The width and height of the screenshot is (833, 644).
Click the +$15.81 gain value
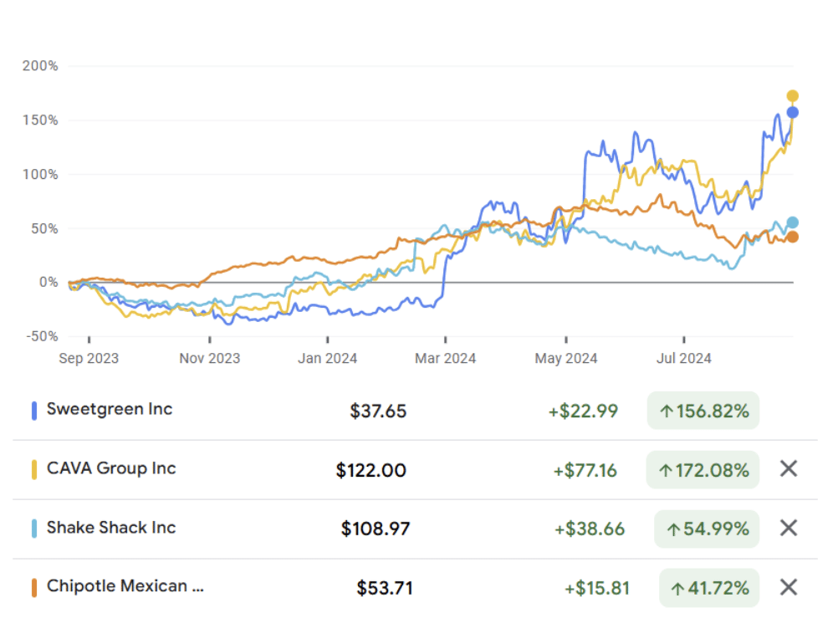pos(596,588)
